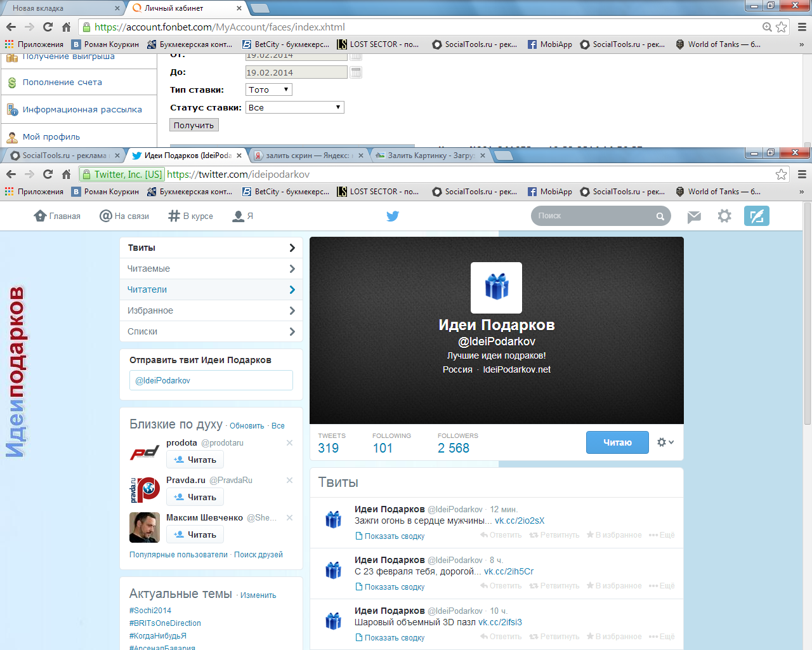Open Twitter messages envelope icon
This screenshot has height=650, width=812.
694,216
